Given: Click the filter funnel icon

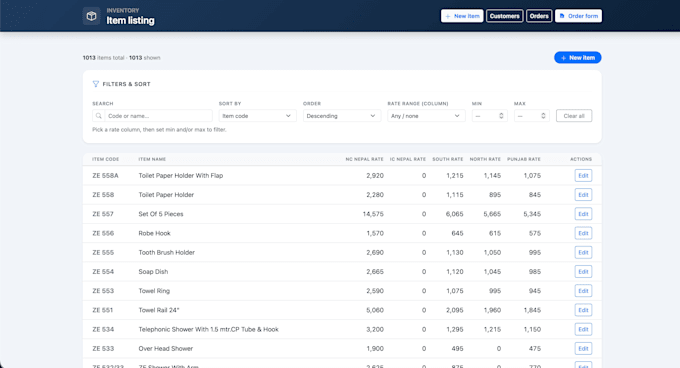Looking at the screenshot, I should pyautogui.click(x=95, y=84).
